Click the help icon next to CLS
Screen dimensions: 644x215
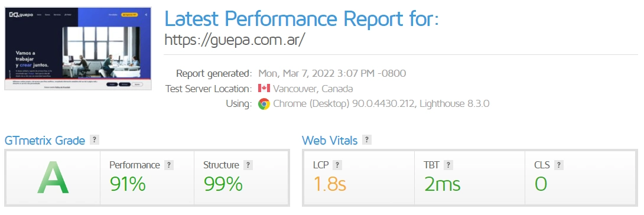tap(558, 165)
